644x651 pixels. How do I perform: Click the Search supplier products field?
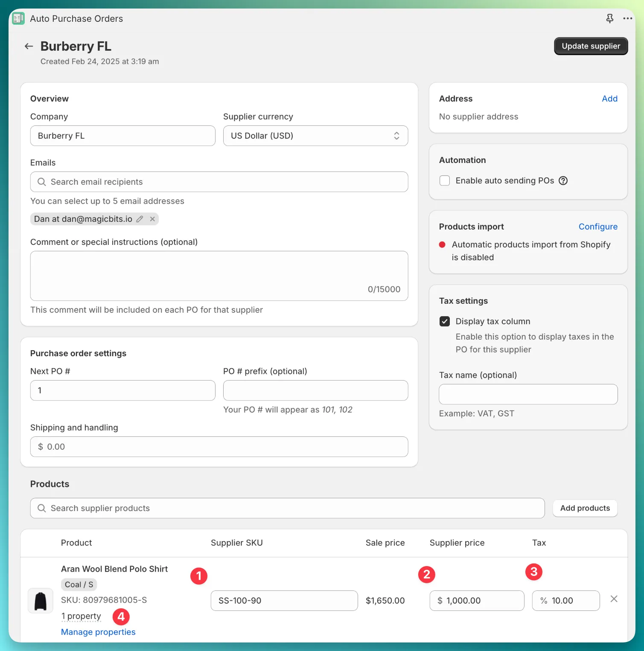[287, 508]
